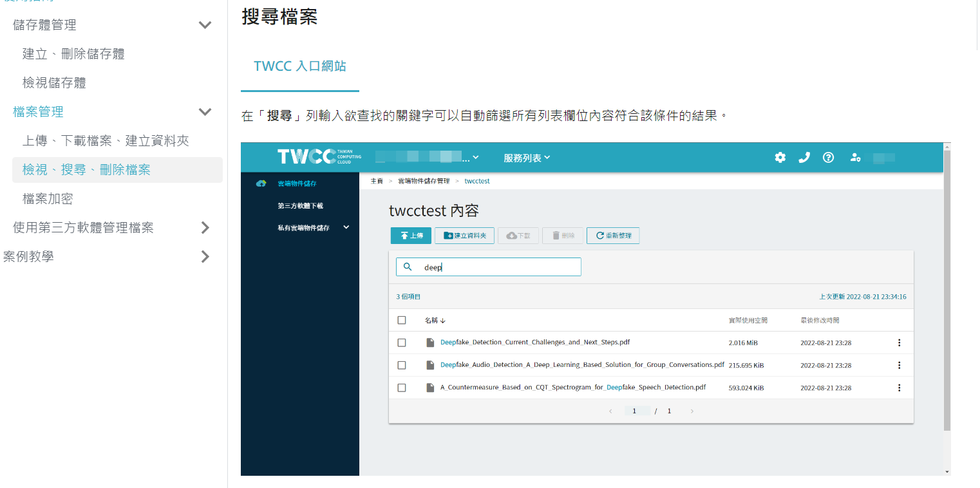Screen dimensions: 980x488
Task: Open help using the question mark icon
Action: click(828, 157)
